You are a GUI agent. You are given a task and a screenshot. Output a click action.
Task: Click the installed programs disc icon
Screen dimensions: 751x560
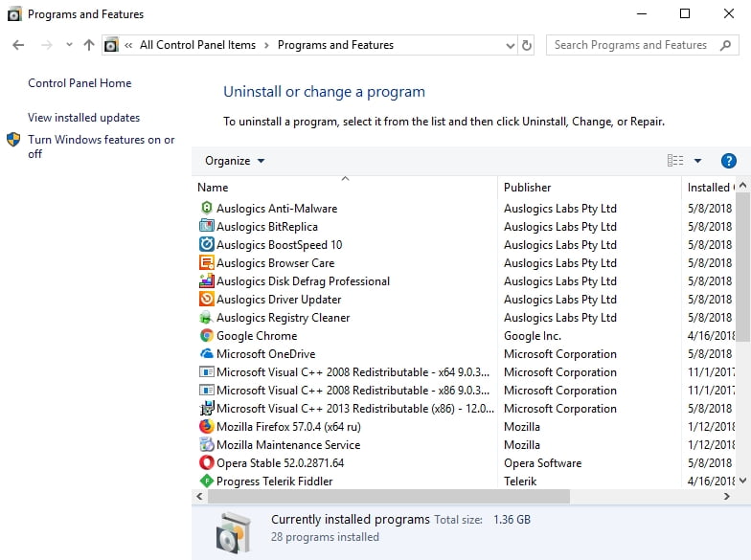pos(234,532)
